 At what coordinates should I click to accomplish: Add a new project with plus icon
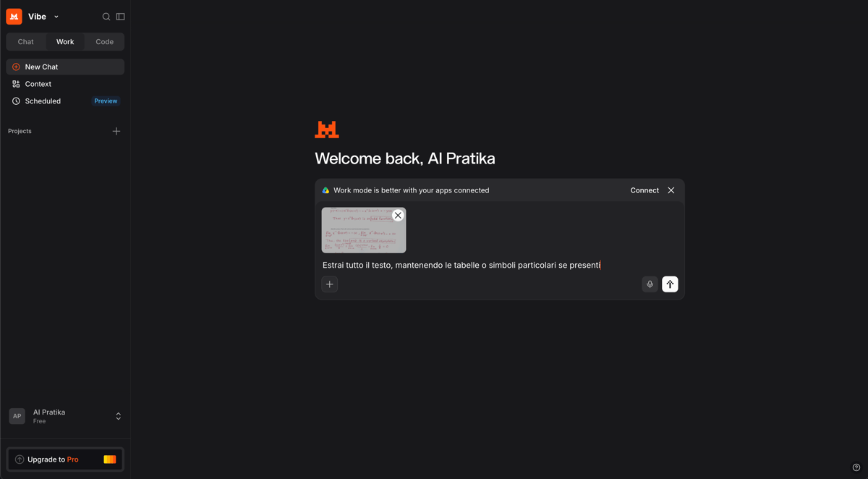coord(116,132)
